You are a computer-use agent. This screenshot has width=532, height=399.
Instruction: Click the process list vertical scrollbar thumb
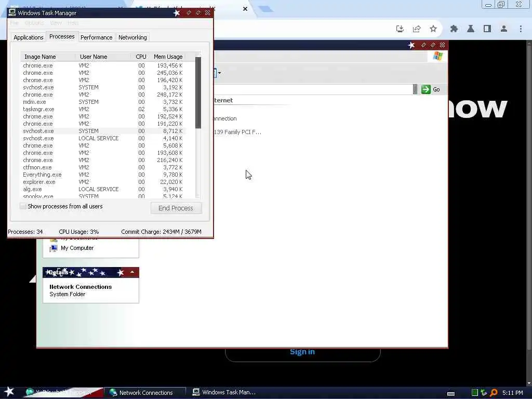[198, 92]
